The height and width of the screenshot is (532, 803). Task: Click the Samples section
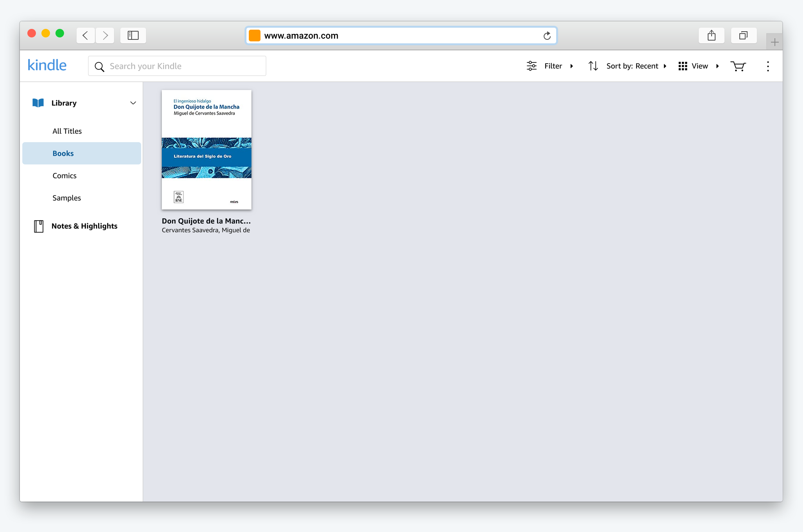(66, 198)
